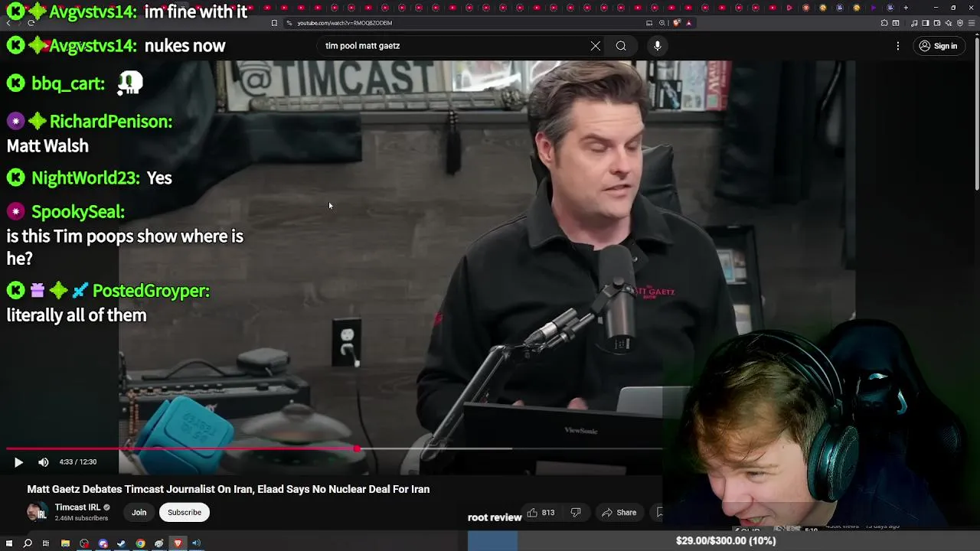Click the RichardPenison chat username
980x551 pixels.
tap(111, 122)
